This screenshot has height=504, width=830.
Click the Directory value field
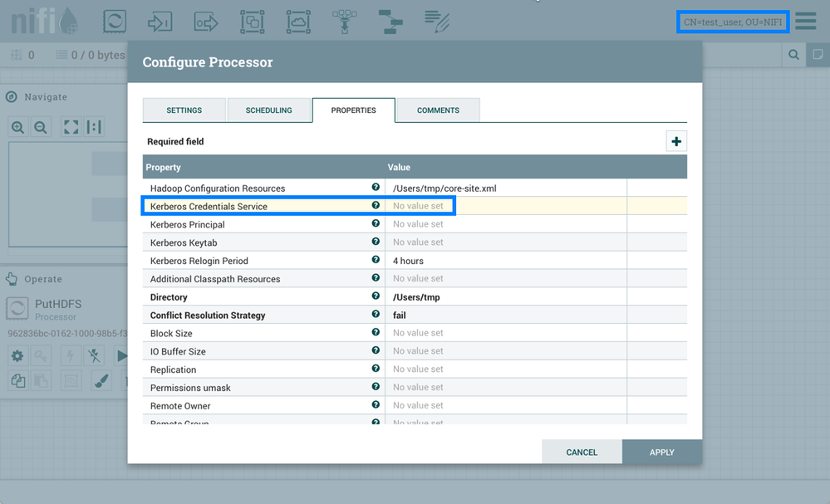click(x=505, y=297)
